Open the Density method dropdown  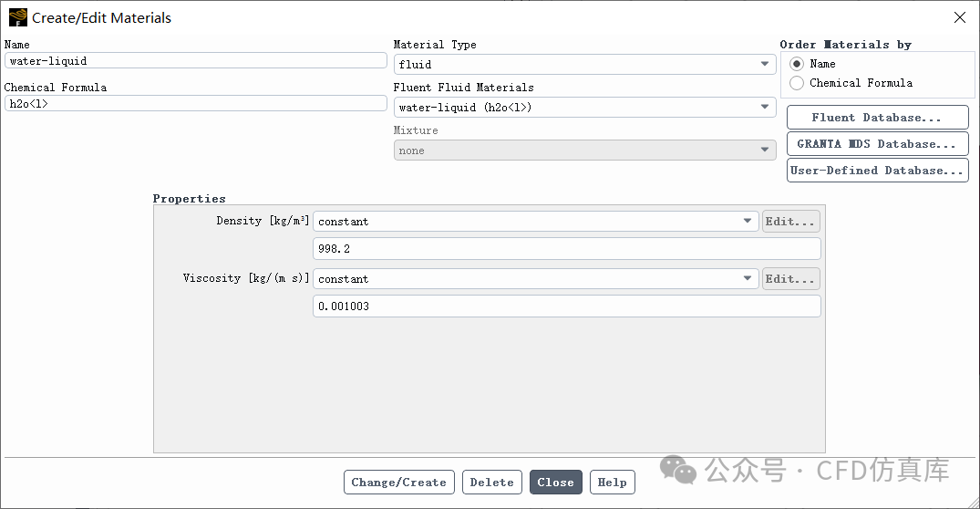pyautogui.click(x=536, y=222)
